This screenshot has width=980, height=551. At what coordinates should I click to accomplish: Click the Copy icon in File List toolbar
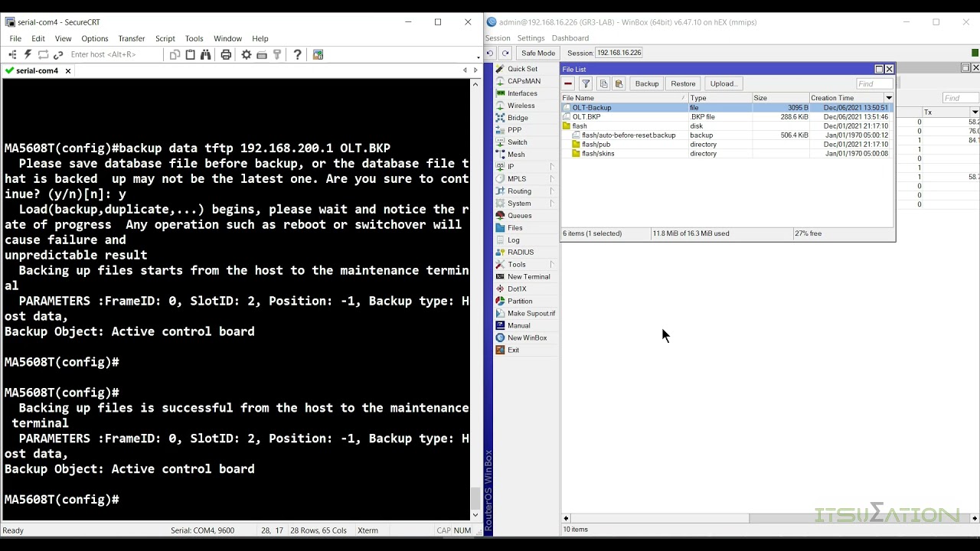coord(603,83)
